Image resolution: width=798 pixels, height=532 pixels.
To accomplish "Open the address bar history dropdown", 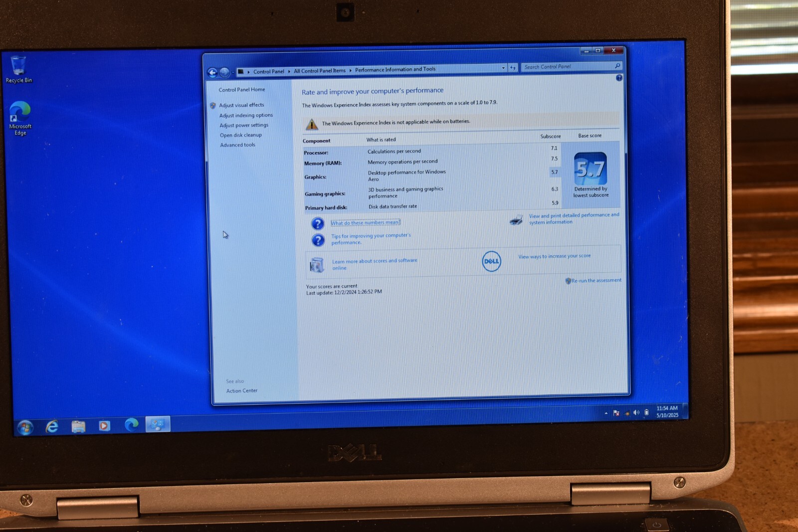I will point(503,68).
